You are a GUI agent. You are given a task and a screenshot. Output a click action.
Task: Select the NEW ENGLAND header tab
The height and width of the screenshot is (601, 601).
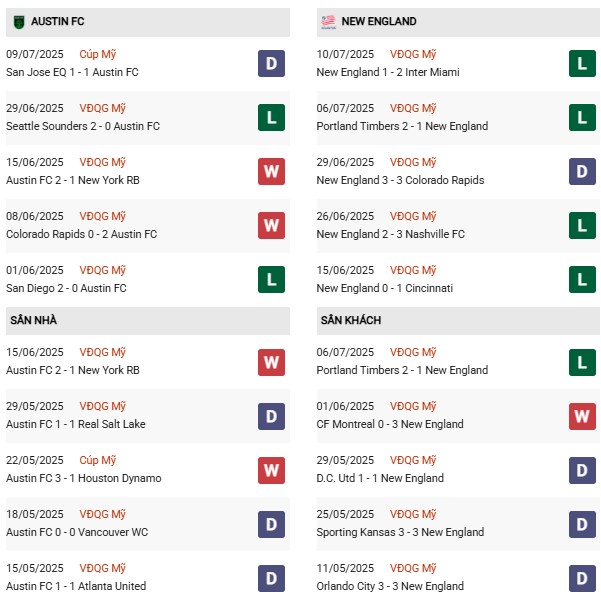(x=379, y=21)
